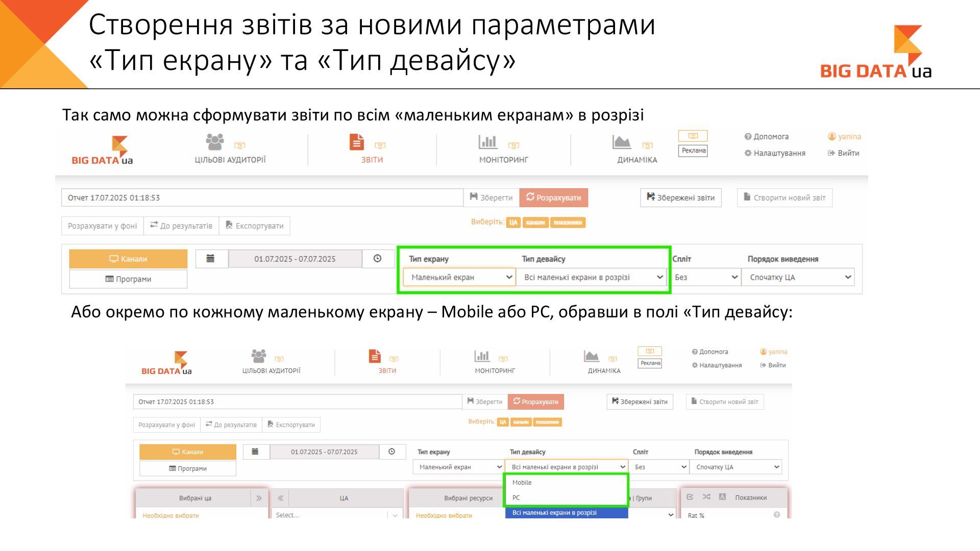Click the shuffle icon in Показники header
980x551 pixels.
coord(706,497)
